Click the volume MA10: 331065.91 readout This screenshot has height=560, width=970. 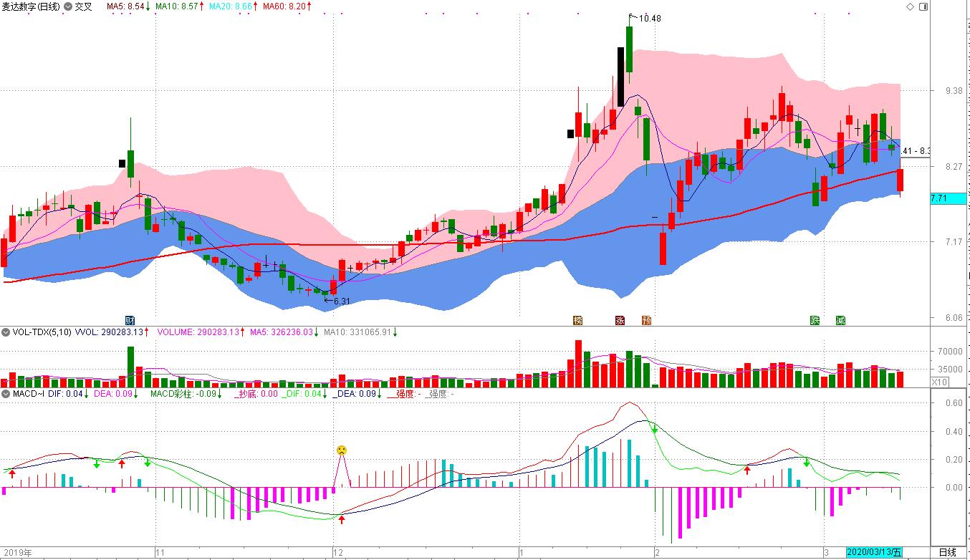click(357, 332)
